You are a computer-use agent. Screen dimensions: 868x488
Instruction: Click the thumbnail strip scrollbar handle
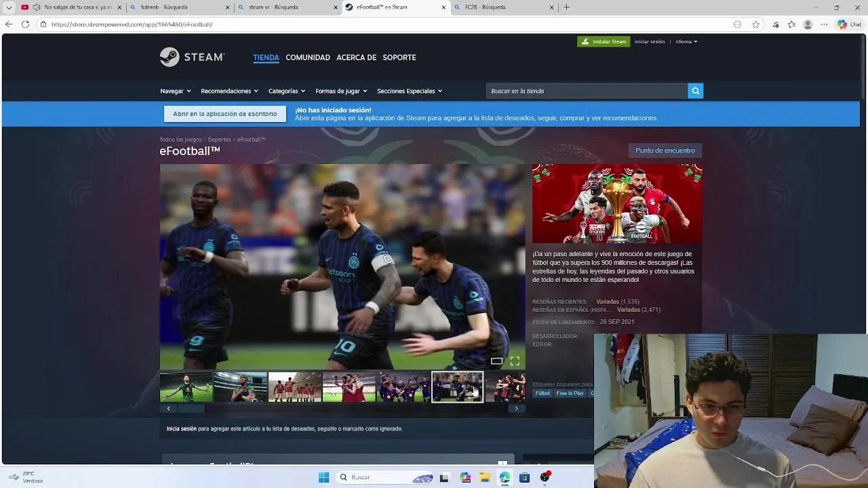[x=191, y=408]
